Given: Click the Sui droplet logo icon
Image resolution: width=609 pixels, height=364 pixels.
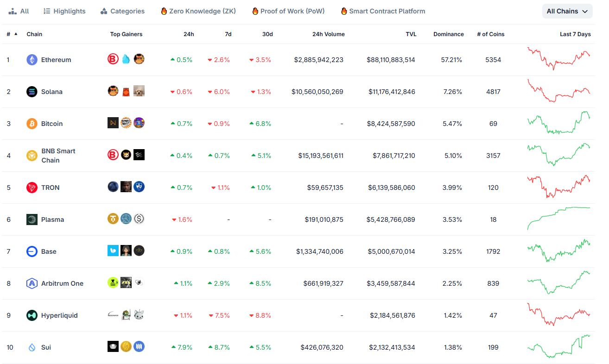Looking at the screenshot, I should (32, 347).
